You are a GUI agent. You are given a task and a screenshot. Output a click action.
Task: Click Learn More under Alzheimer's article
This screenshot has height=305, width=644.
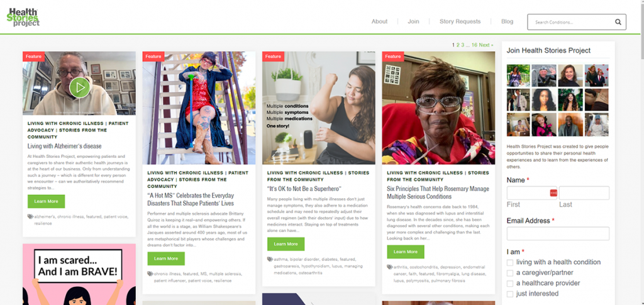coord(46,201)
